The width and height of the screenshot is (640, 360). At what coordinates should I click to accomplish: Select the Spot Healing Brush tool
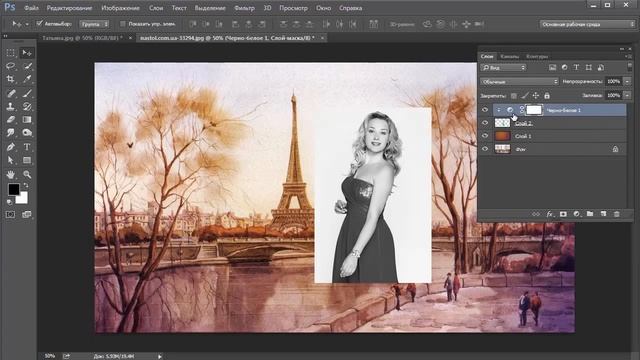11,93
